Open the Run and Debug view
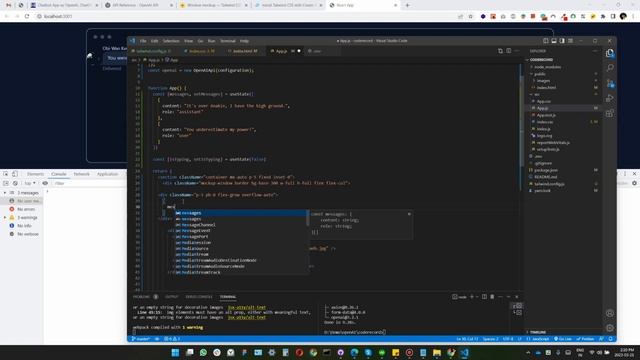 [610, 98]
